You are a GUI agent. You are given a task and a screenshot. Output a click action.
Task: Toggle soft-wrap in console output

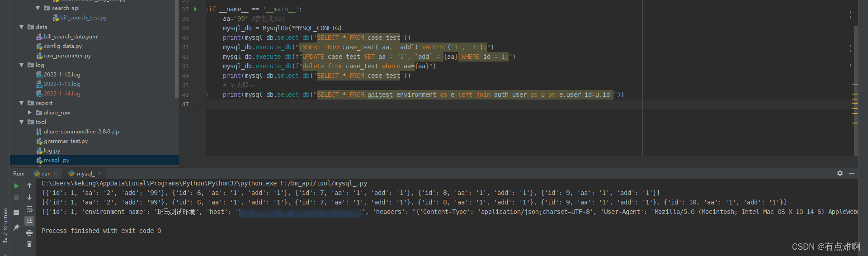(x=29, y=209)
